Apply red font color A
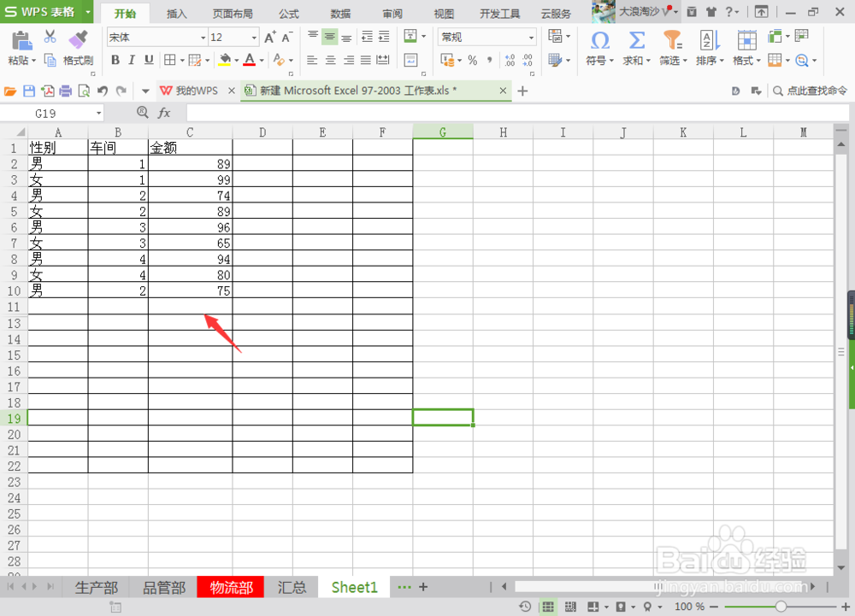The height and width of the screenshot is (616, 855). coord(250,60)
